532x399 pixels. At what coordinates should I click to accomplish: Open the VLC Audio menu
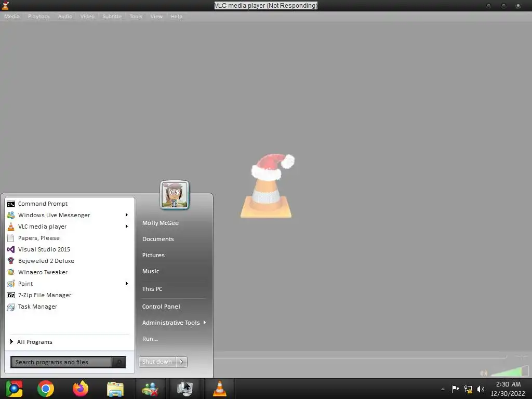click(65, 16)
